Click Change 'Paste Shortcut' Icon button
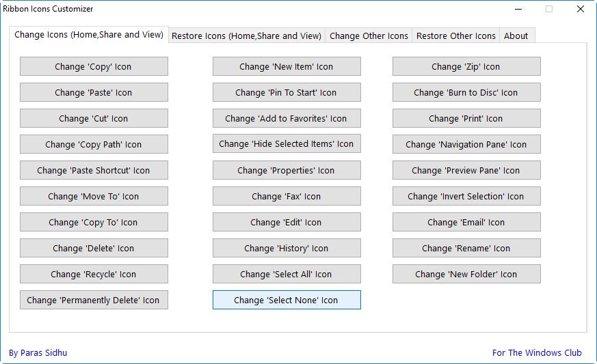This screenshot has width=597, height=364. point(94,170)
